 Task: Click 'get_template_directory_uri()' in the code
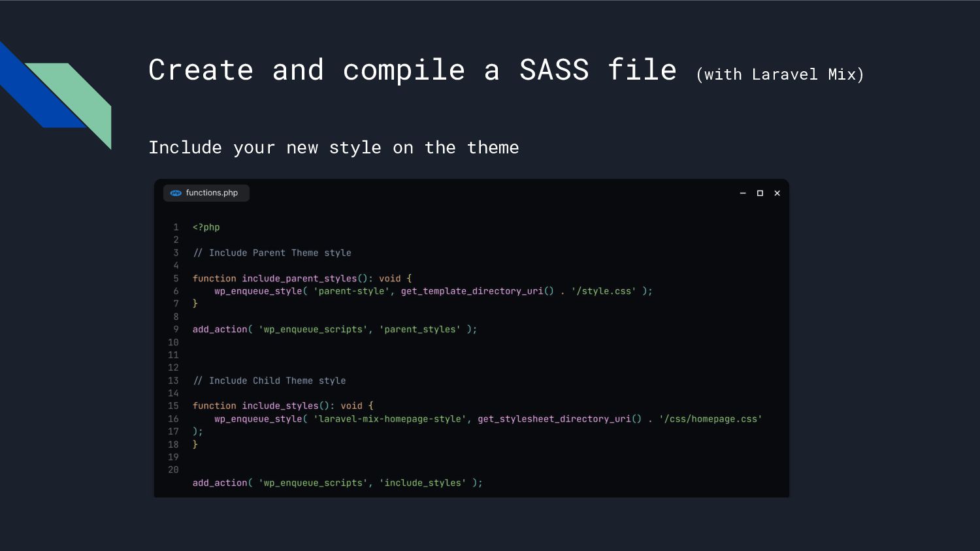tap(477, 291)
